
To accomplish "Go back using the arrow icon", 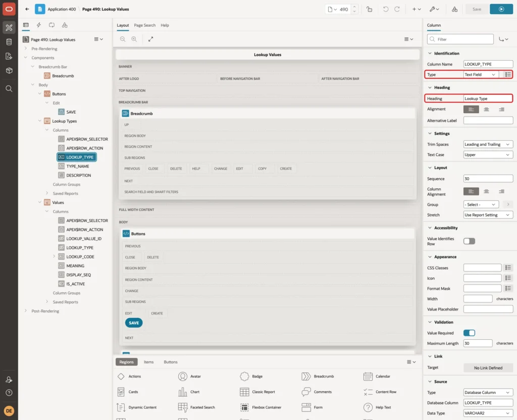I will pos(27,9).
